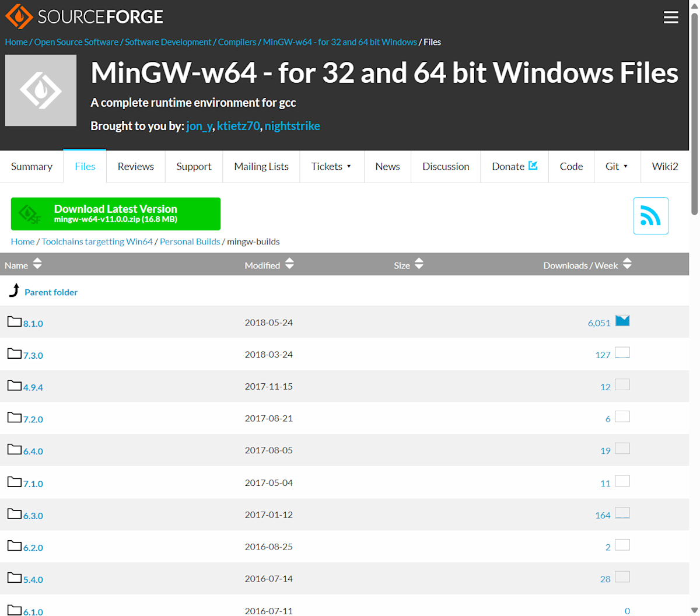The width and height of the screenshot is (700, 616).
Task: Select the Files tab
Action: [85, 166]
